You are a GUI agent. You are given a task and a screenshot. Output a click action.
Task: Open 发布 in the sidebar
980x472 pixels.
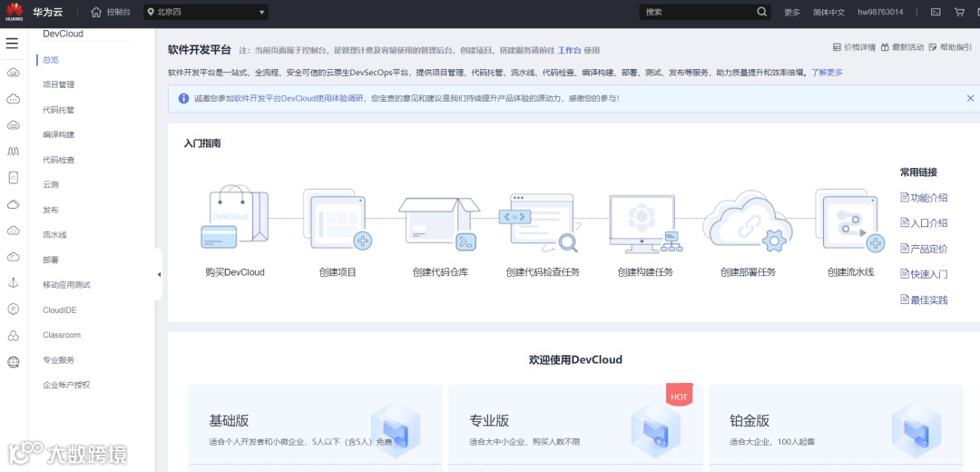click(51, 210)
